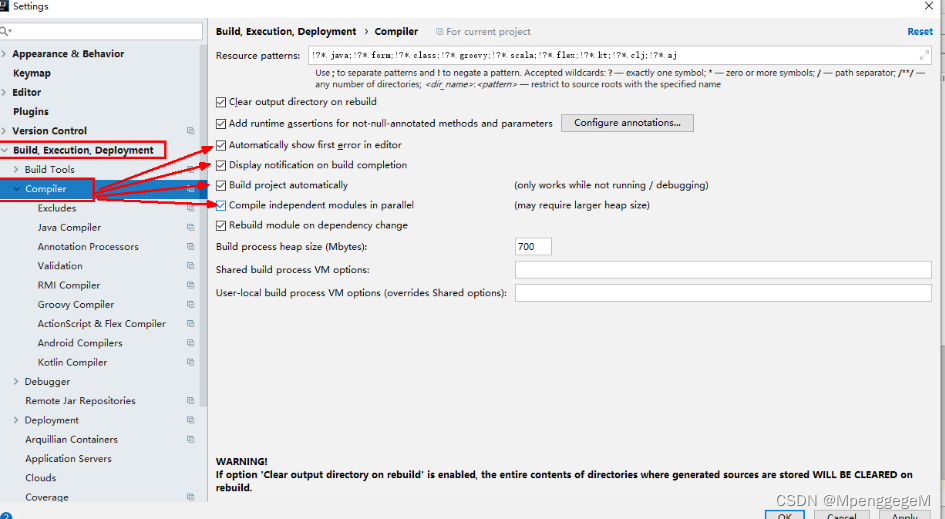The height and width of the screenshot is (519, 945).
Task: Click the OK button
Action: coord(785,515)
